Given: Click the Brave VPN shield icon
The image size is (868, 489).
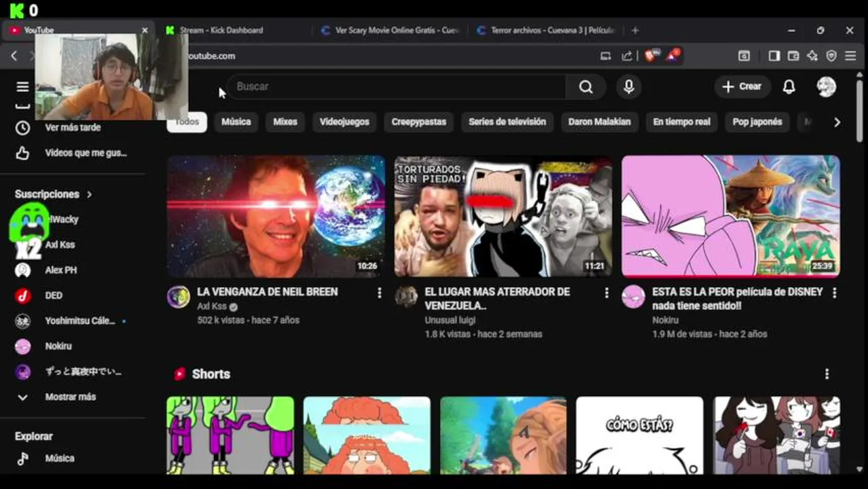Looking at the screenshot, I should point(831,56).
